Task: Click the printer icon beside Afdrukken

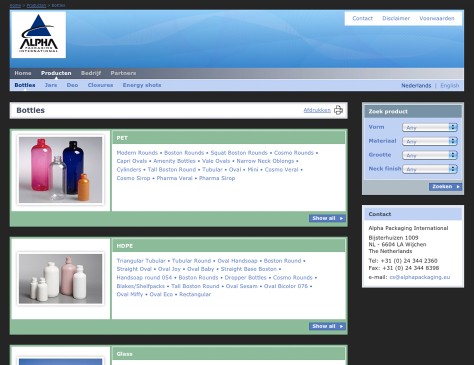Action: [338, 110]
